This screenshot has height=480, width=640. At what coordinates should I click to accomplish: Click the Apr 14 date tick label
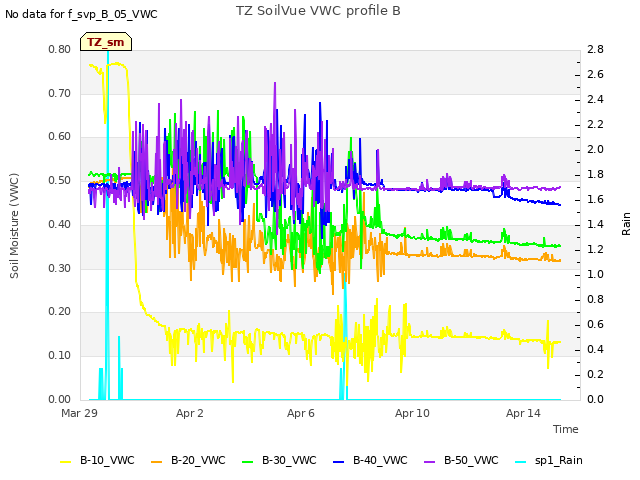[x=523, y=413]
